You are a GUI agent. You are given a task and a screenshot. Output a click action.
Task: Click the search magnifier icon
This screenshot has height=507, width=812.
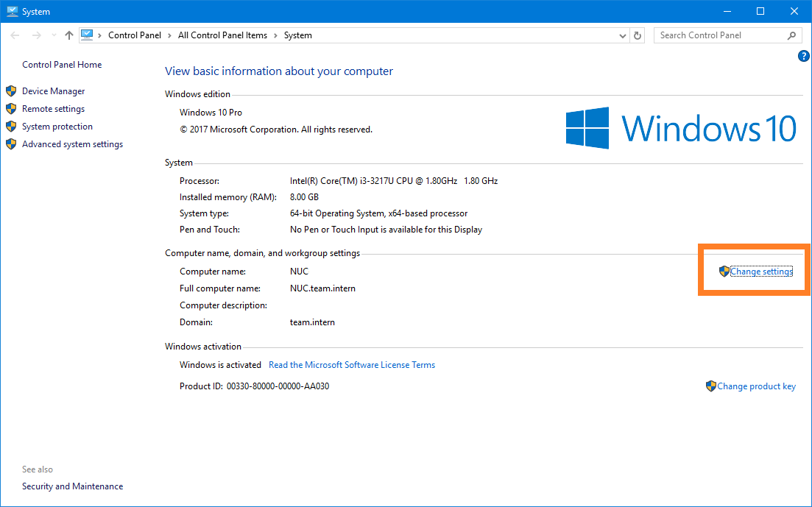pyautogui.click(x=791, y=35)
